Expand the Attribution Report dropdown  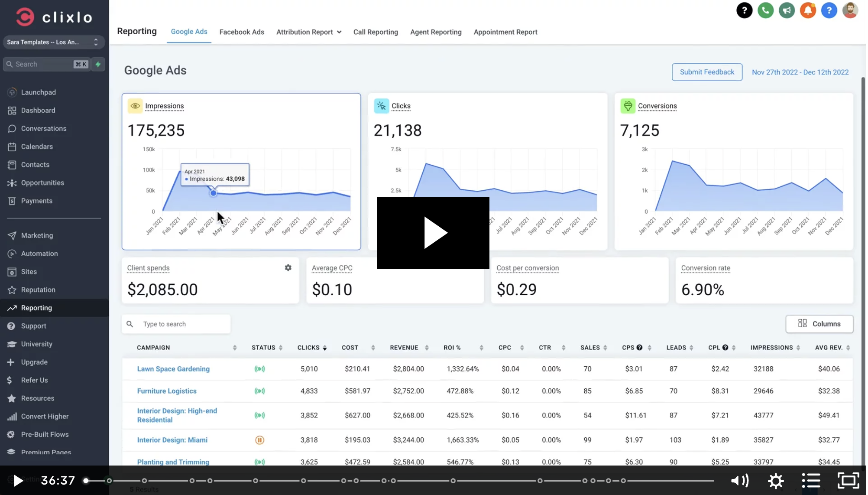309,32
